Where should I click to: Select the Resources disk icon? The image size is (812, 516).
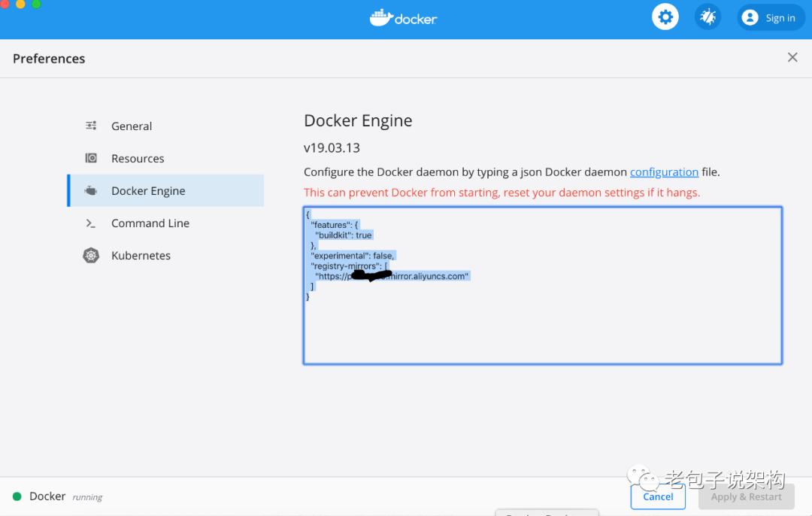(x=91, y=158)
